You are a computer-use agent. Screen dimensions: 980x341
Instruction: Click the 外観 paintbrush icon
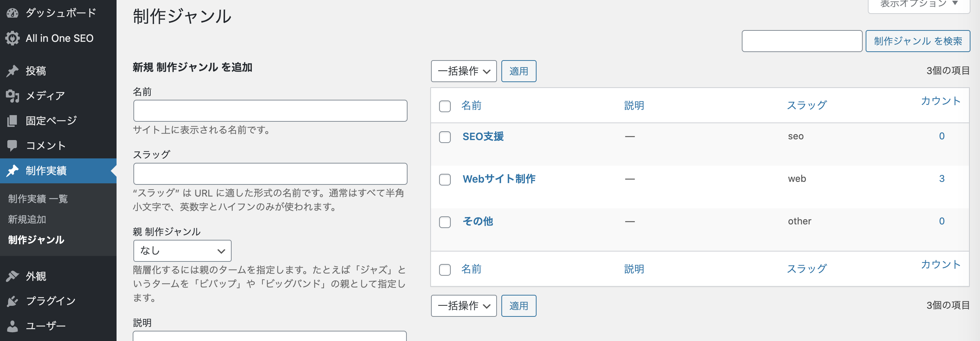(x=12, y=276)
